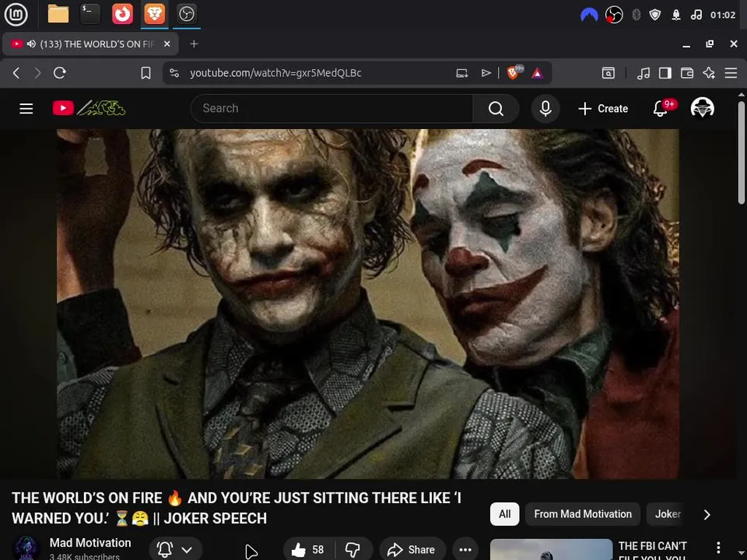Screen dimensions: 747x560
Task: Go back to the previous page
Action: tap(16, 73)
